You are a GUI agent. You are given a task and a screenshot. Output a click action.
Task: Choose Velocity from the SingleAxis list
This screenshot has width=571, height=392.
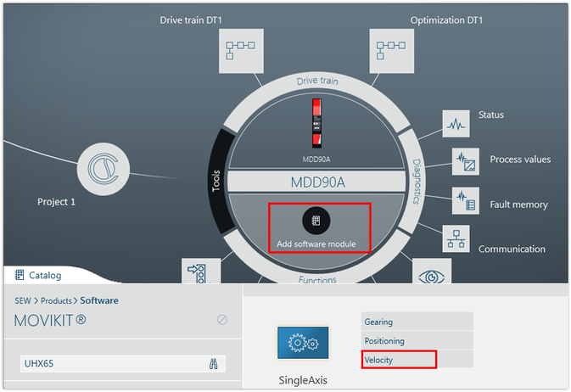(x=399, y=360)
